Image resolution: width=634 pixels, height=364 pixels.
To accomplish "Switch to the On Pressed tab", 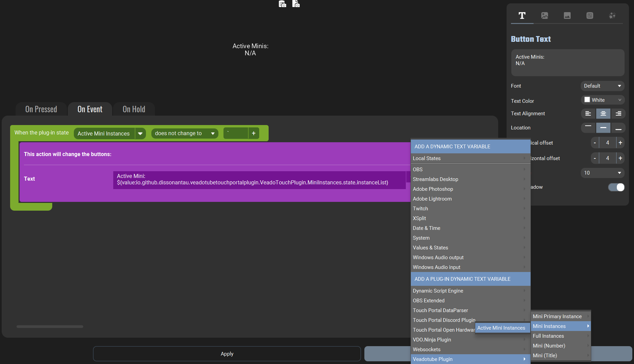I will point(41,109).
